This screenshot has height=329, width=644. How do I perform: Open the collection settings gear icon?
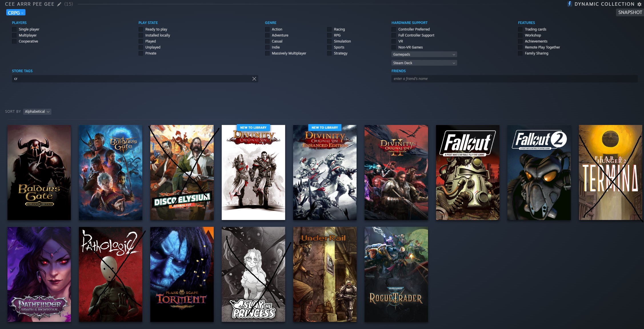pos(639,4)
